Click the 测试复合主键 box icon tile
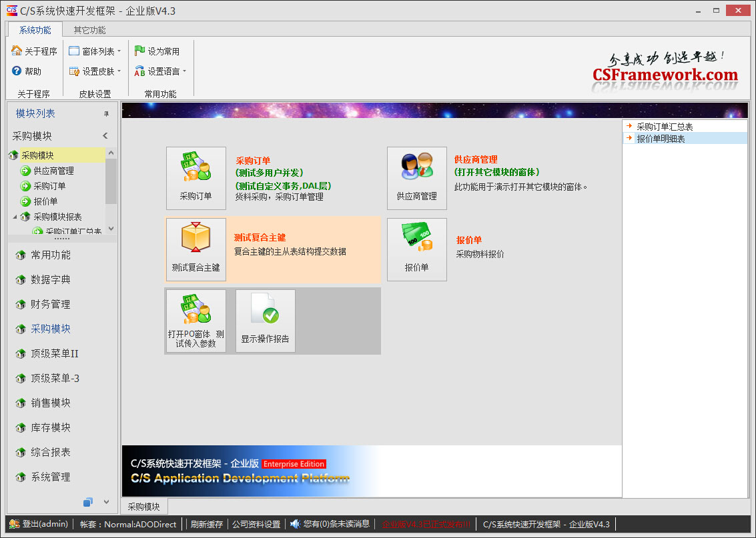The width and height of the screenshot is (756, 538). [x=196, y=249]
